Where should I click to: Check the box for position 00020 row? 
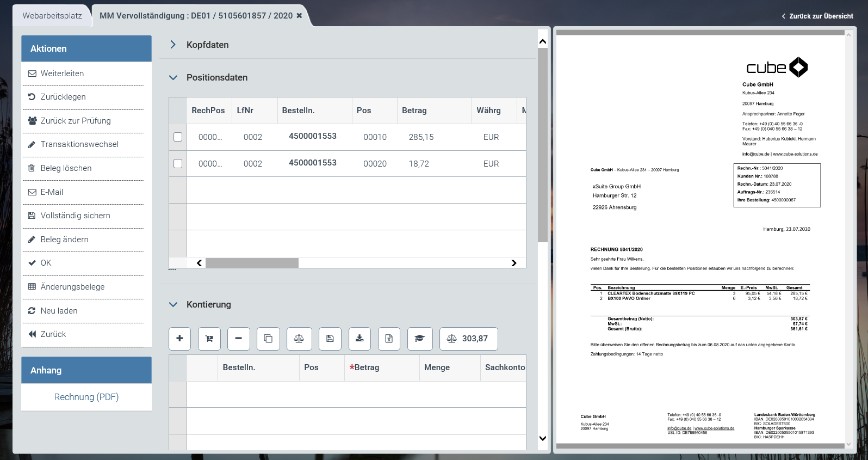coord(178,164)
